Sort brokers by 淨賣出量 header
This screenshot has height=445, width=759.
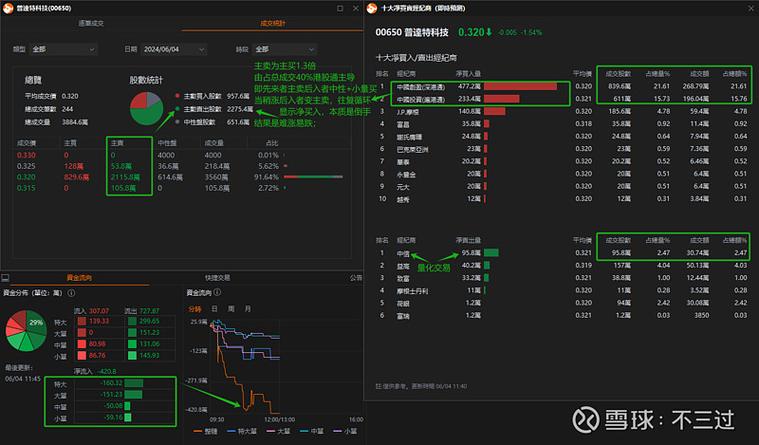(x=468, y=240)
